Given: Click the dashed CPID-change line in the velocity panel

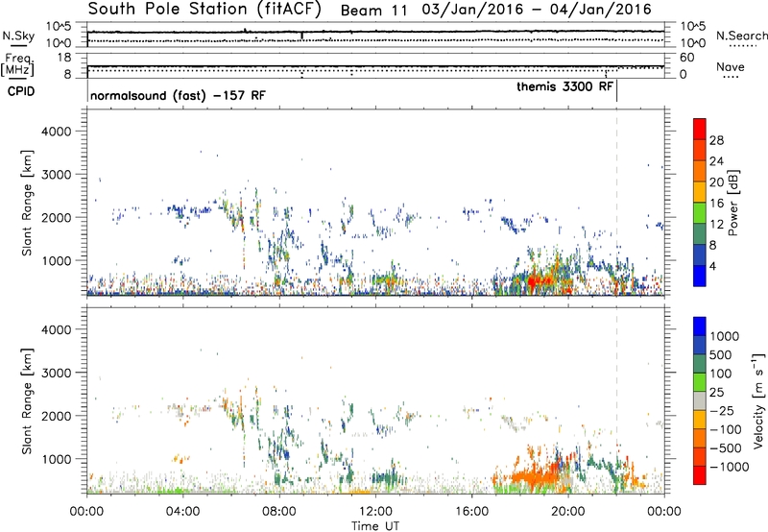Looking at the screenshot, I should (616, 401).
